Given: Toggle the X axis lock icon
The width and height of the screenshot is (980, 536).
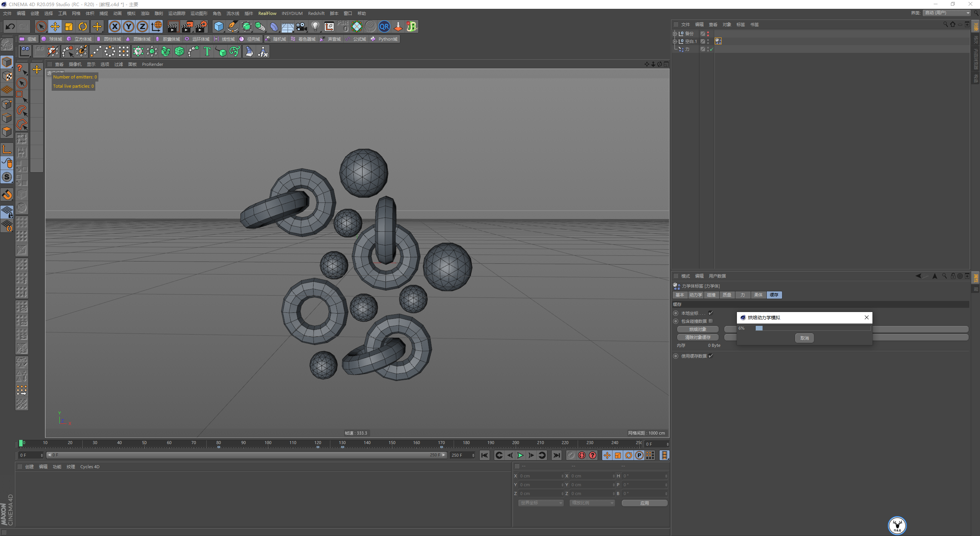Looking at the screenshot, I should point(114,26).
